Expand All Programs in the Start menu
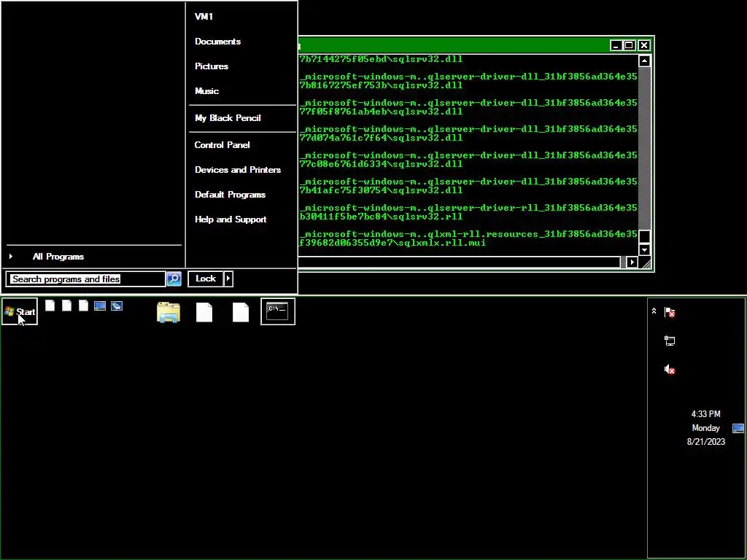Screen dimensions: 747x560 [x=58, y=256]
